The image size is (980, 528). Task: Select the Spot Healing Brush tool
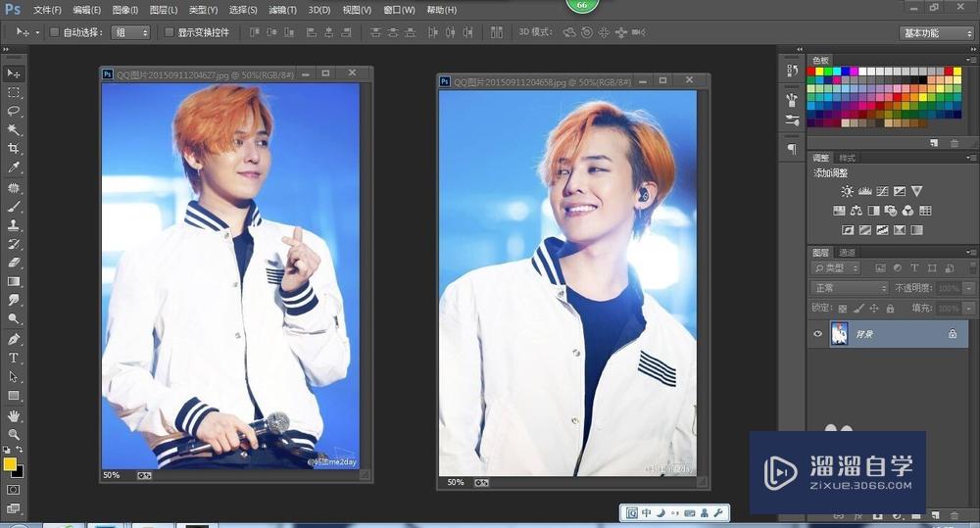click(x=13, y=188)
